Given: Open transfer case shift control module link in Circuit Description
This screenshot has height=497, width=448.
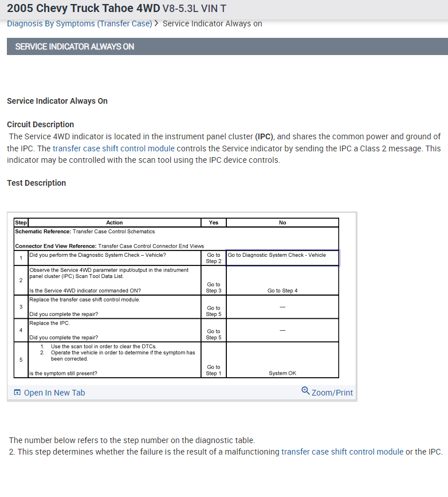Looking at the screenshot, I should coord(113,148).
